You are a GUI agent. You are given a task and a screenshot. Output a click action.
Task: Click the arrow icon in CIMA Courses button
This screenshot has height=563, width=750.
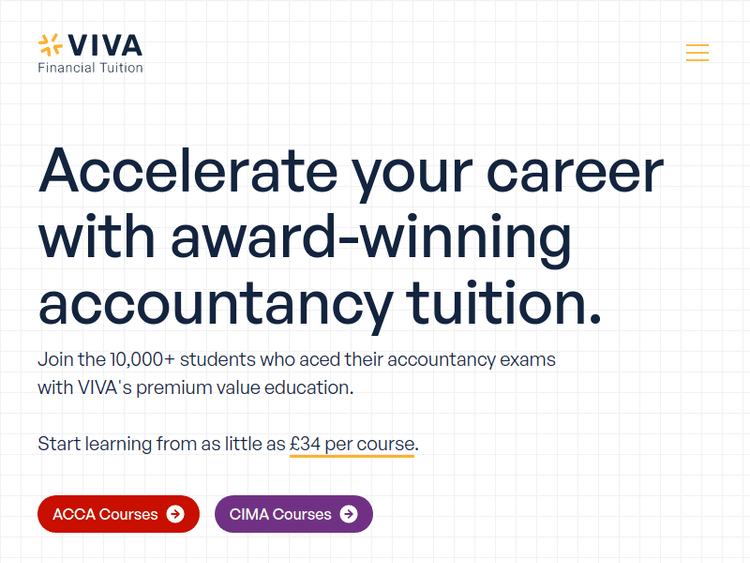pyautogui.click(x=348, y=514)
